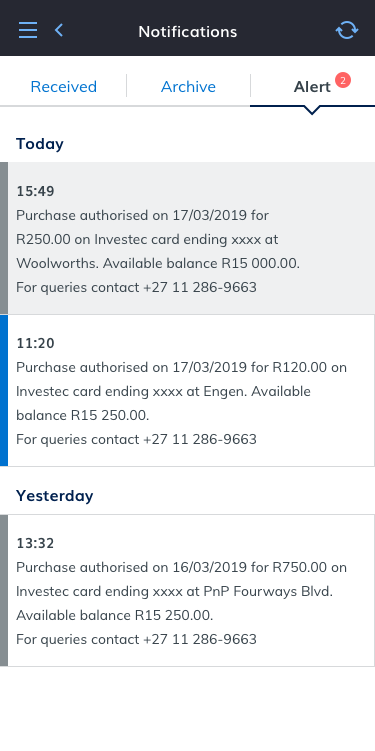
Task: Tap the Notifications header title
Action: [188, 32]
